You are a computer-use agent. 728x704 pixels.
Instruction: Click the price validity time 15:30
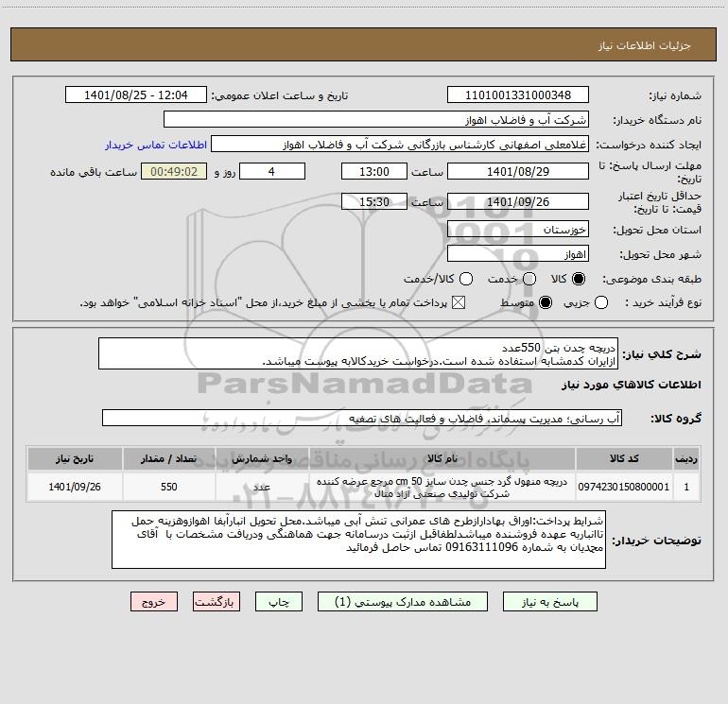click(374, 202)
